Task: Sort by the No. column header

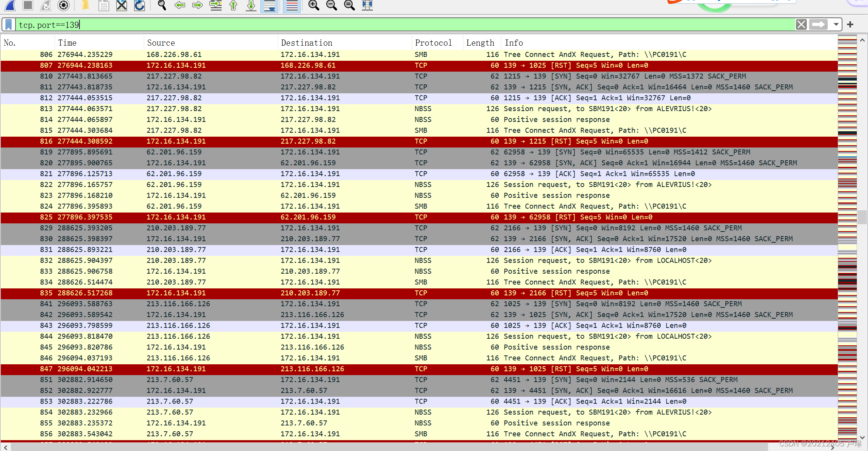Action: pos(28,43)
